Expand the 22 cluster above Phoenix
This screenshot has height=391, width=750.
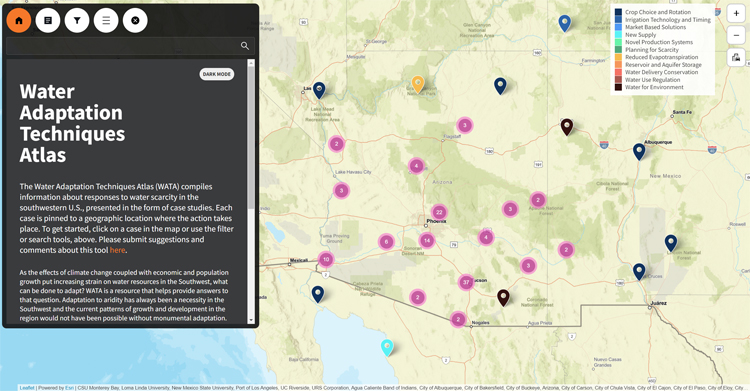pyautogui.click(x=439, y=212)
